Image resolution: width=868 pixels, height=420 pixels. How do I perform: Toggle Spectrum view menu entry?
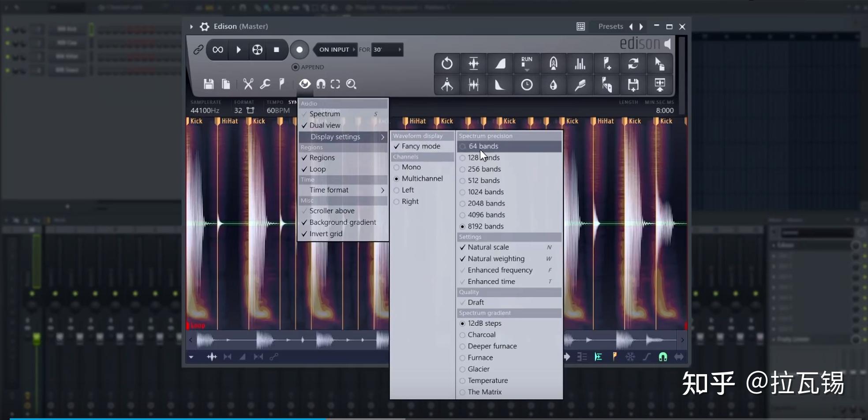[343, 114]
